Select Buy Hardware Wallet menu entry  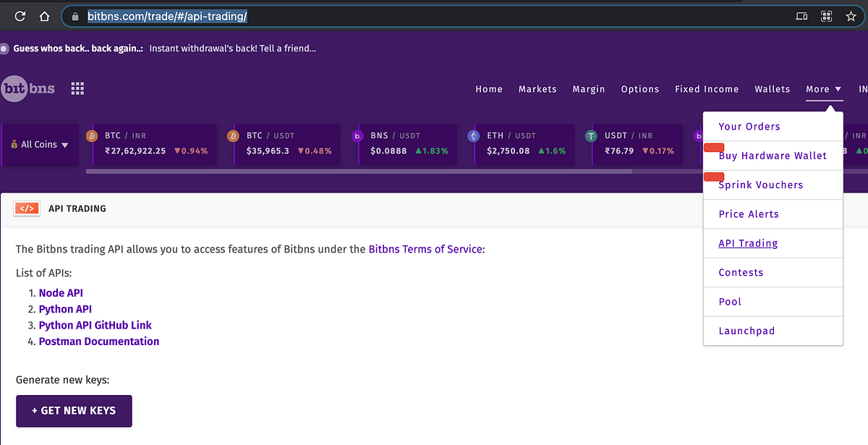click(x=773, y=156)
